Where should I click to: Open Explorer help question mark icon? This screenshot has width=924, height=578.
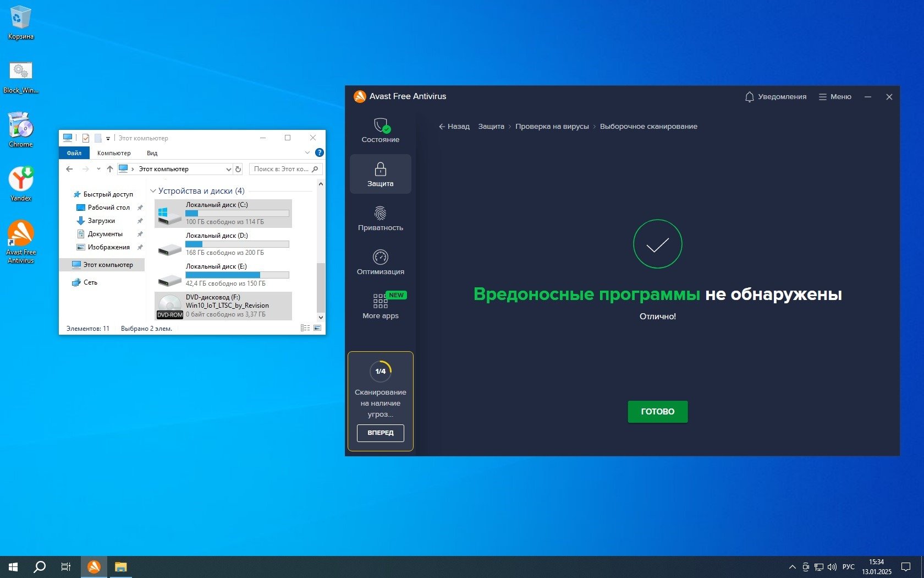coord(320,152)
